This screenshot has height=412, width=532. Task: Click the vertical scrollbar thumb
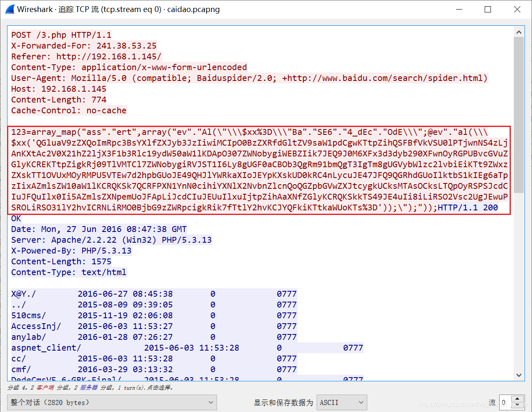[x=519, y=115]
